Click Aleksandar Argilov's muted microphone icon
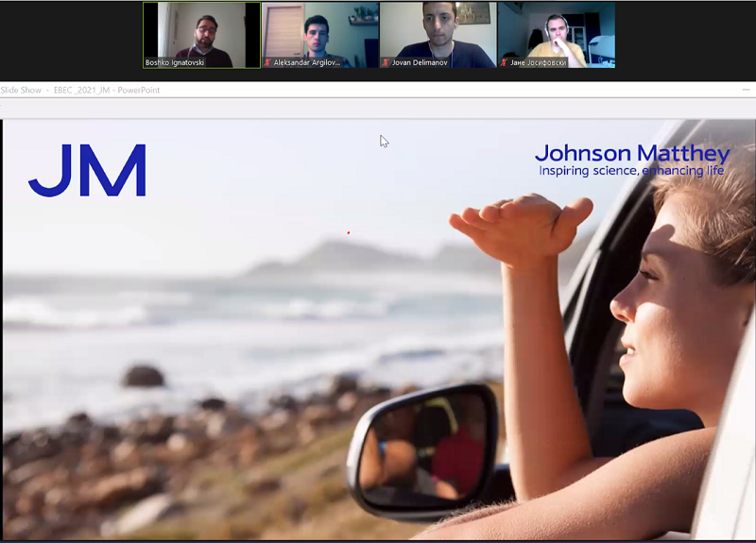This screenshot has width=756, height=543. click(267, 63)
